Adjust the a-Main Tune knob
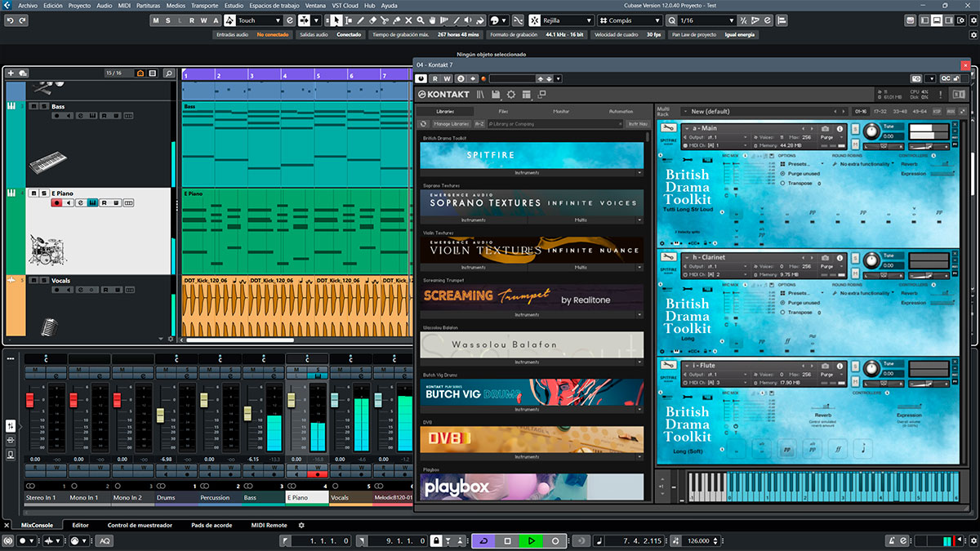980x551 pixels. 872,131
